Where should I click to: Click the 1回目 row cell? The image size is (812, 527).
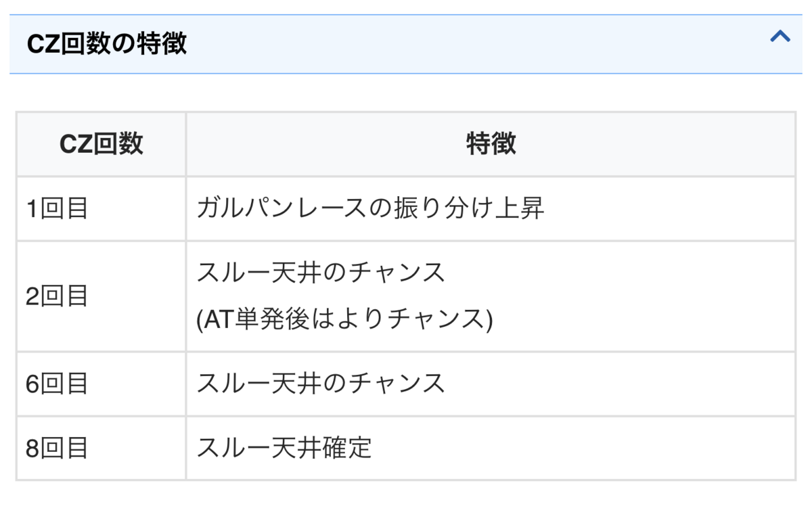click(101, 208)
